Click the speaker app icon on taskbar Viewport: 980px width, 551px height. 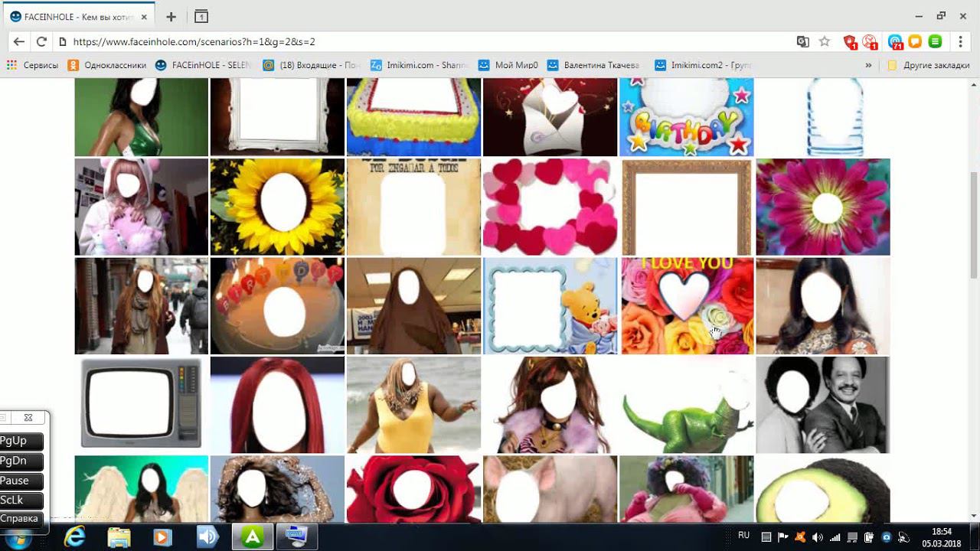(207, 537)
